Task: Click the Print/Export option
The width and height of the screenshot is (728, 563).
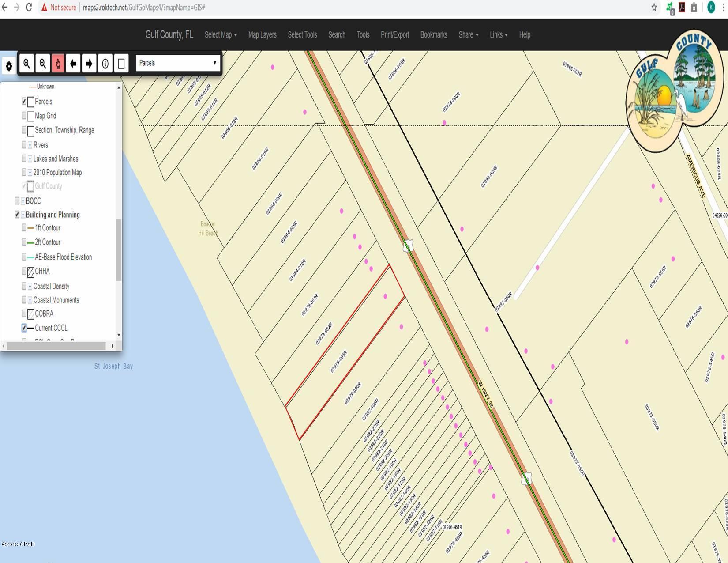Action: pyautogui.click(x=394, y=35)
